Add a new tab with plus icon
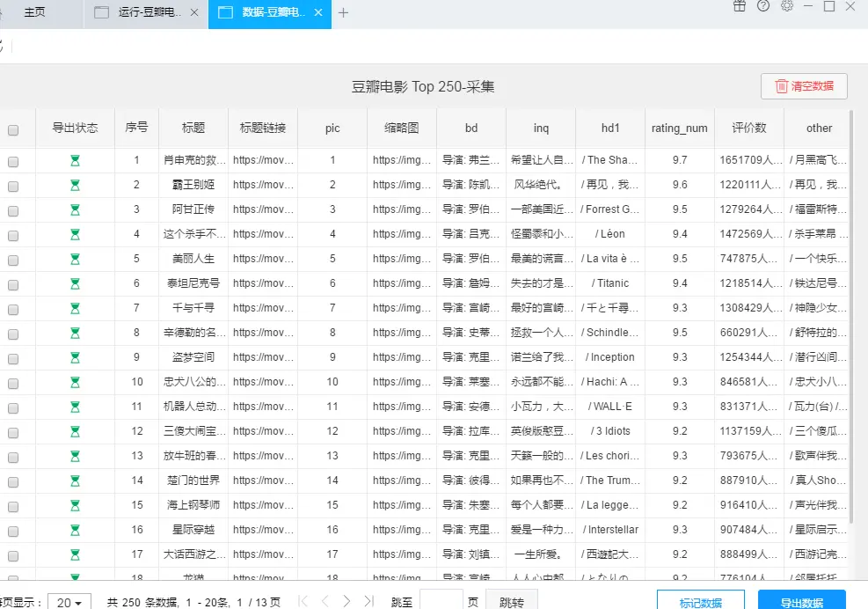 tap(343, 12)
